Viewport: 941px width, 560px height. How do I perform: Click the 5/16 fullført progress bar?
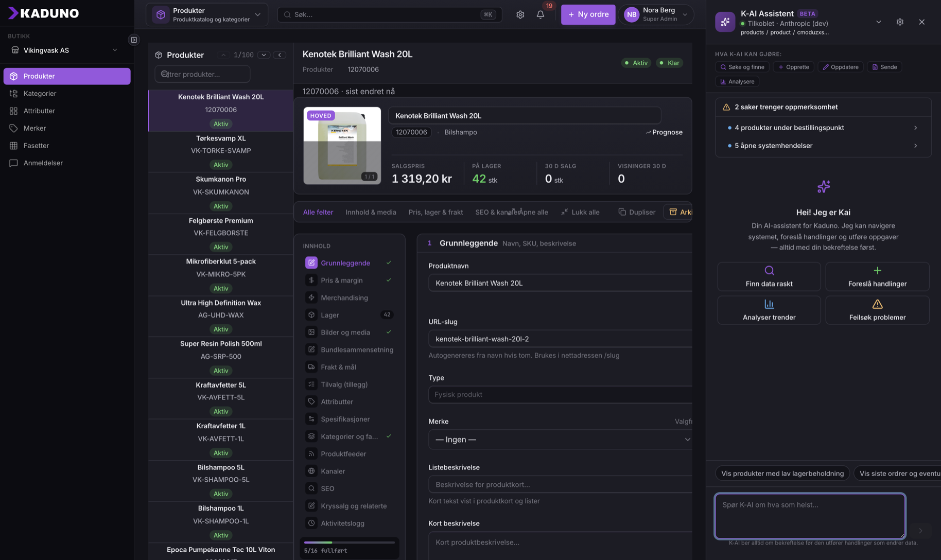(x=350, y=542)
